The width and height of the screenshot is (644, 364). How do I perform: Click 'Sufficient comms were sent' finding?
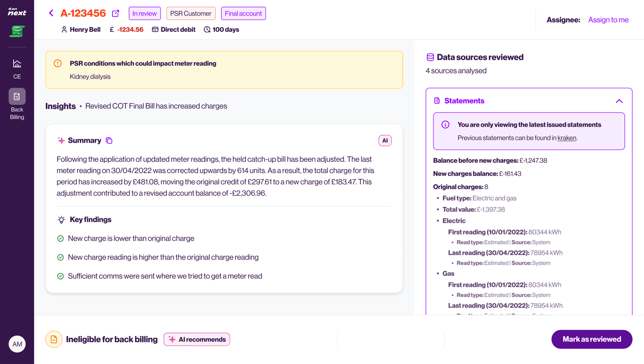coord(165,276)
